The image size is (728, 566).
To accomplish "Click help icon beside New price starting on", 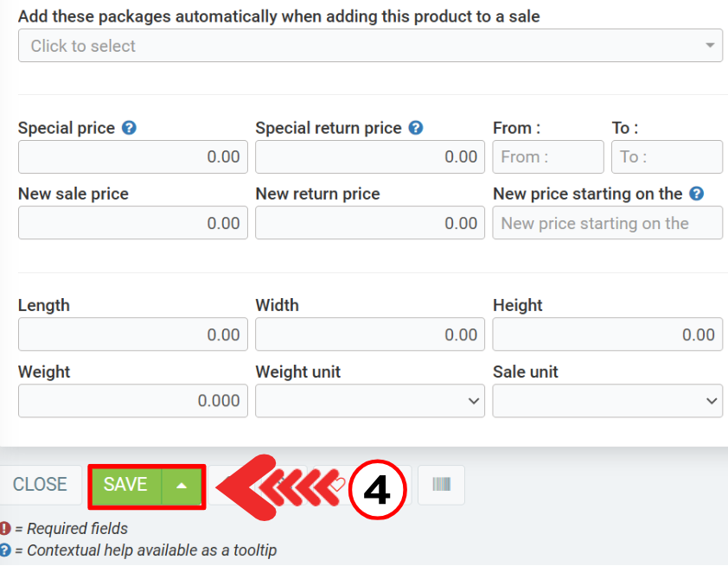I will click(x=696, y=194).
